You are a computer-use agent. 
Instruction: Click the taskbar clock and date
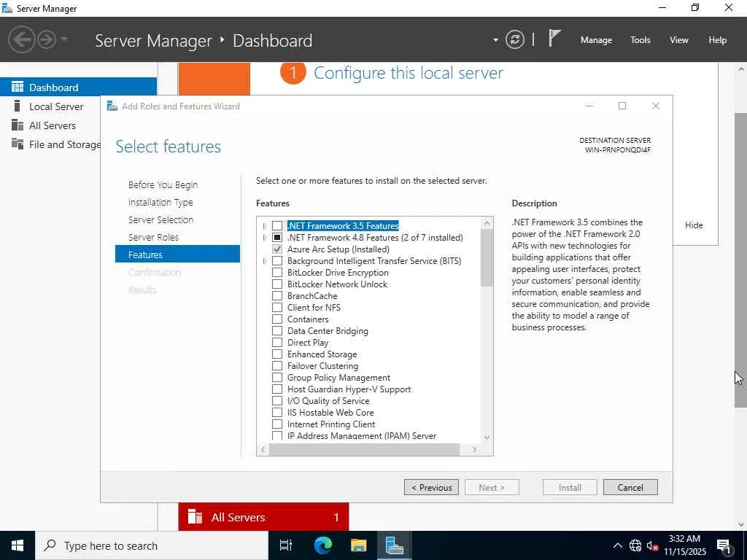(684, 545)
